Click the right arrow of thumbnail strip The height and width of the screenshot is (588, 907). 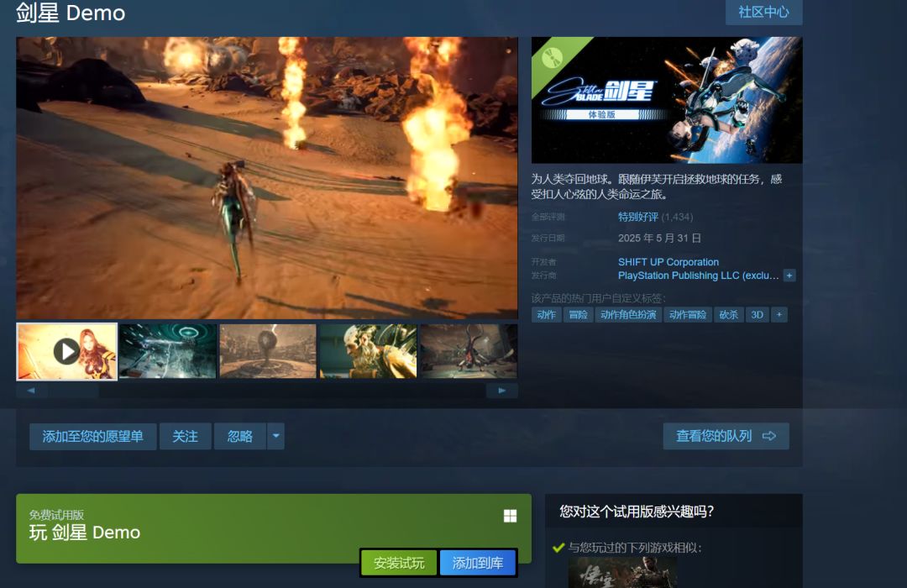pos(501,391)
